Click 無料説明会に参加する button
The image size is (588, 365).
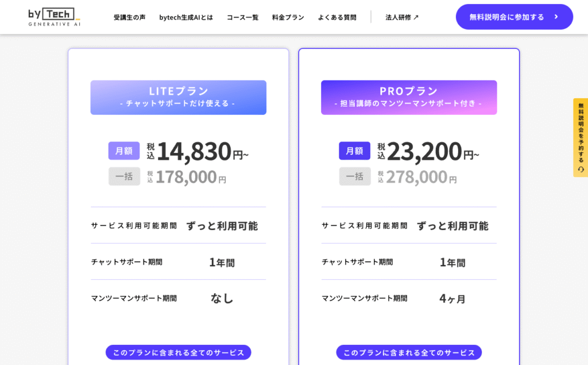(514, 17)
